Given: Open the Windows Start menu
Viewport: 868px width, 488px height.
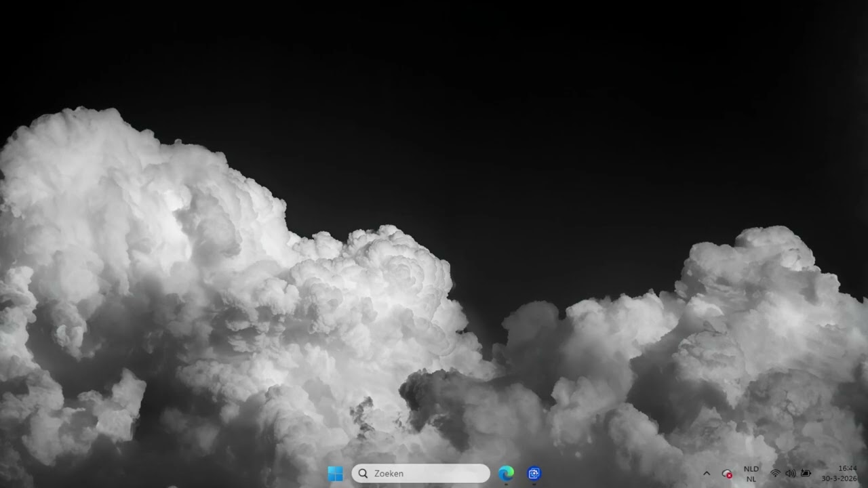Looking at the screenshot, I should pyautogui.click(x=335, y=474).
